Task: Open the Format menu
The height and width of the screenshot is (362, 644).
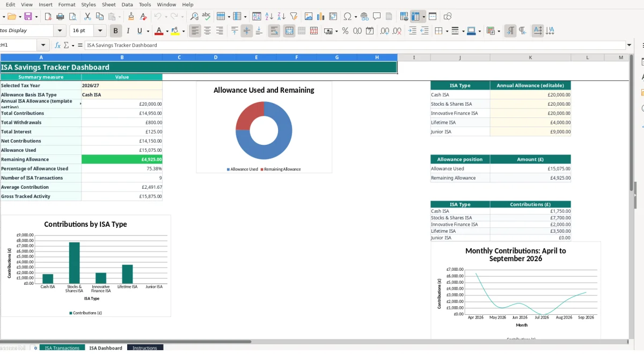Action: (x=67, y=4)
